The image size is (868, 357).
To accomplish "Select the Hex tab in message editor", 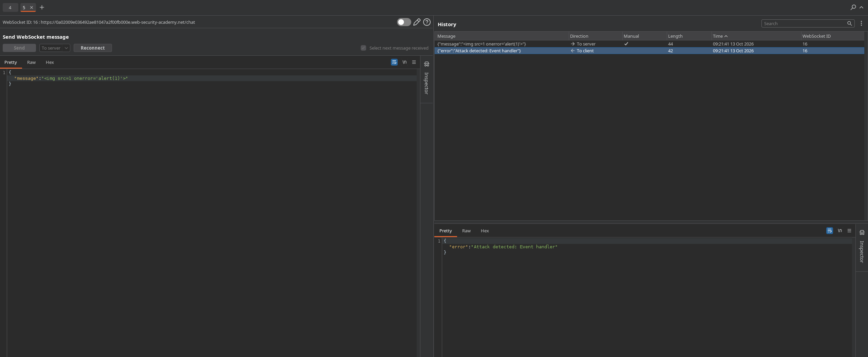I will click(50, 62).
